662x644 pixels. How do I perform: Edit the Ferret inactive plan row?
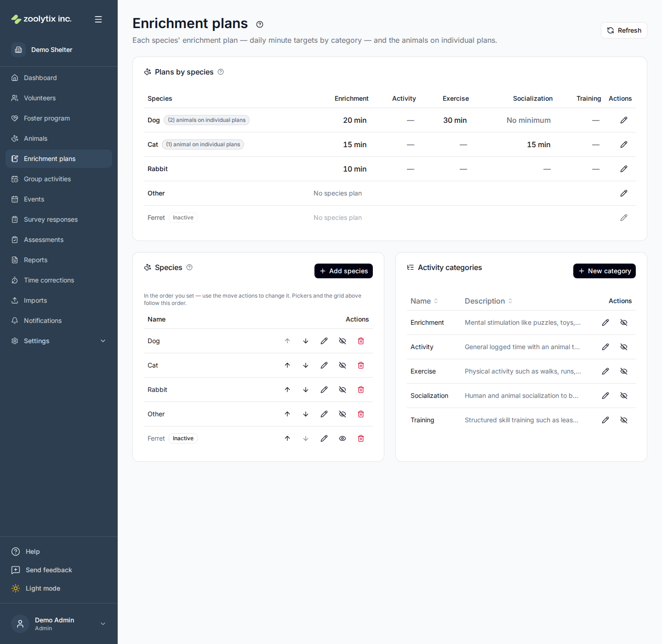coord(624,218)
